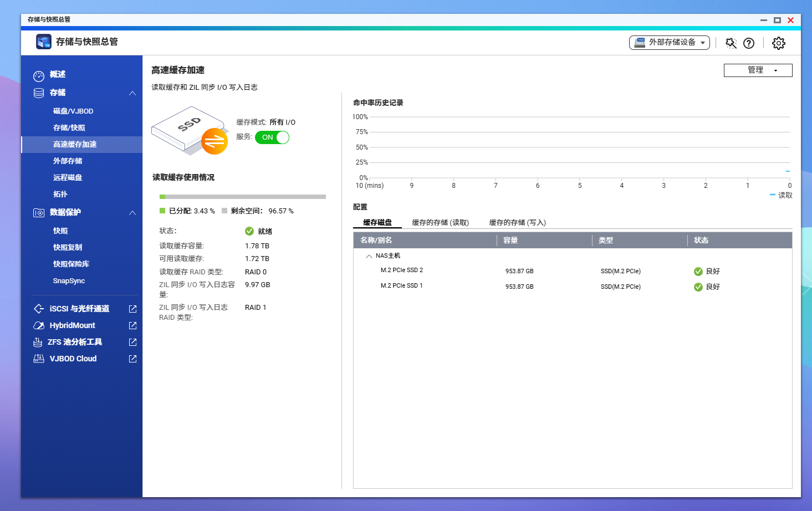Open iSCSI external link icon

click(x=132, y=309)
